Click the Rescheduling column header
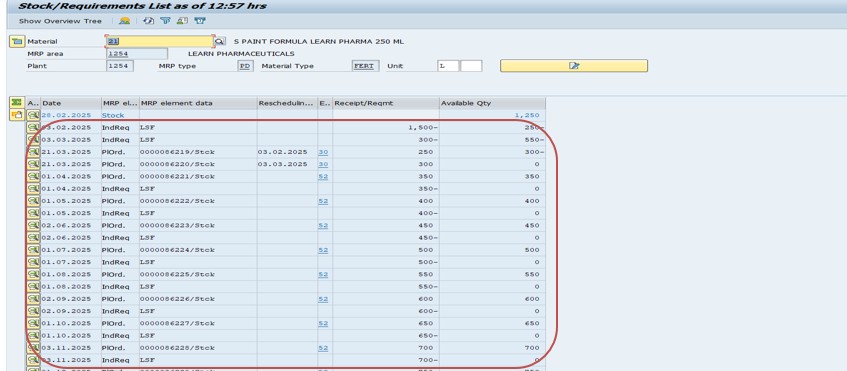 (287, 103)
